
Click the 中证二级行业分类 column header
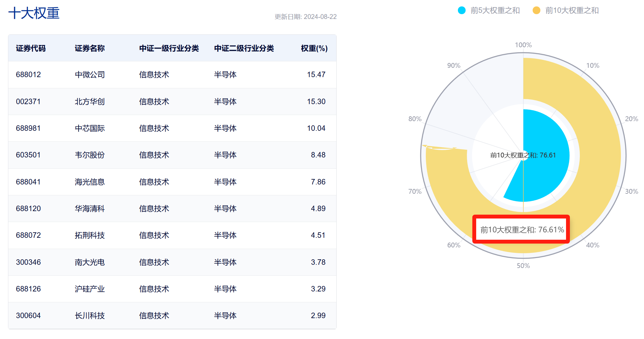(x=244, y=48)
